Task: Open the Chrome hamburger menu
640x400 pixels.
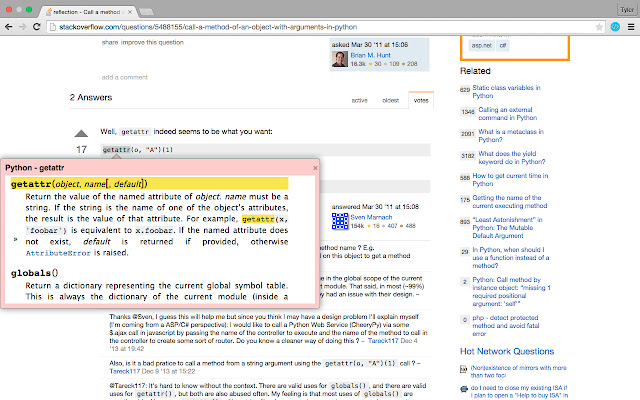Action: (631, 27)
